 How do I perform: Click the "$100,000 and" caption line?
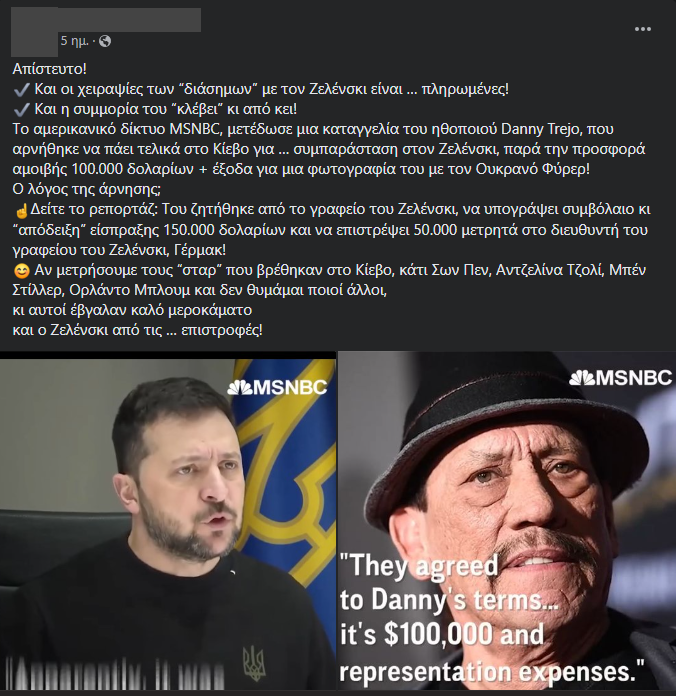442,634
